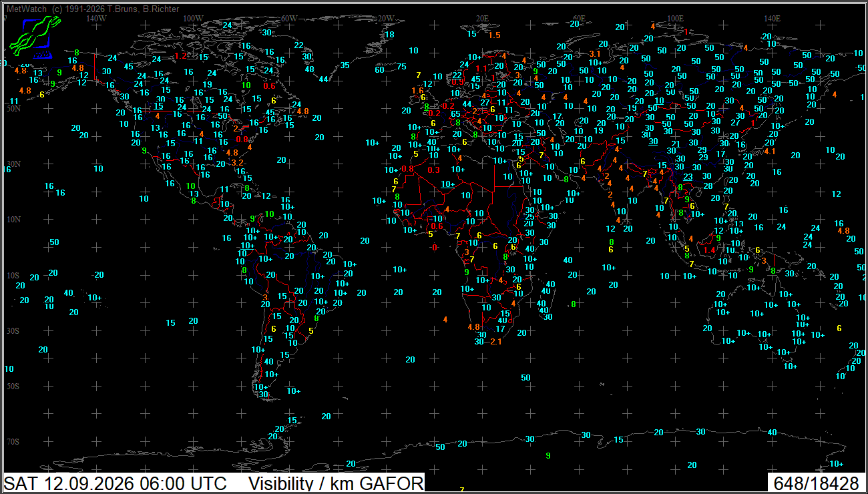
Task: Select the red 0.6 value in eastern Canada
Action: point(269,85)
